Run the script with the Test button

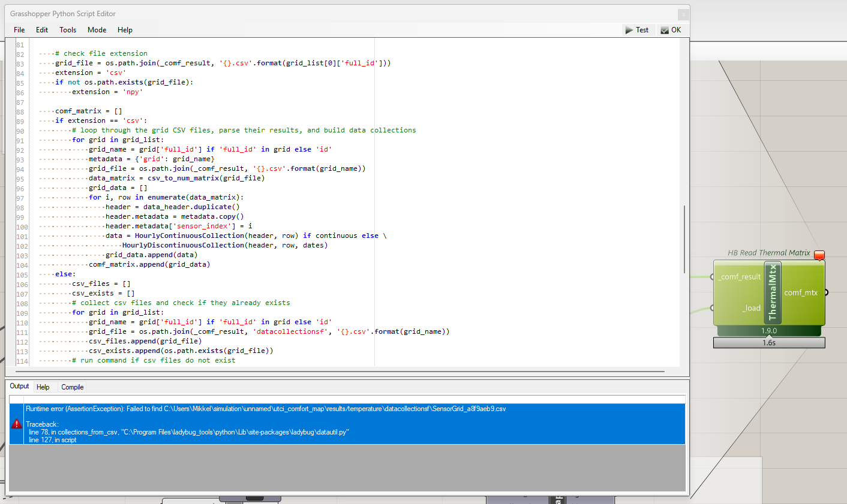pyautogui.click(x=636, y=30)
